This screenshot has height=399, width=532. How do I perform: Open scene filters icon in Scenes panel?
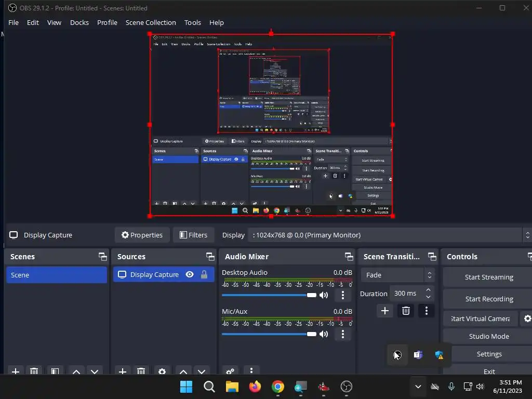click(55, 371)
